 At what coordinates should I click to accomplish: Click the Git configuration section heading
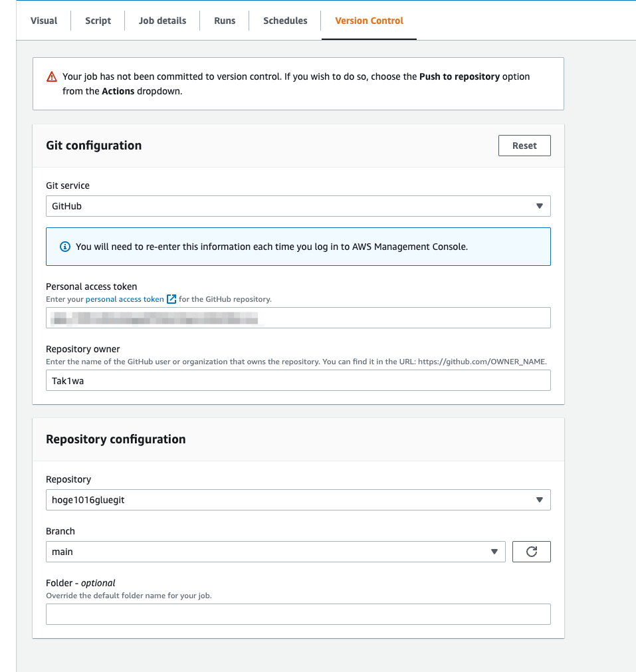(94, 145)
